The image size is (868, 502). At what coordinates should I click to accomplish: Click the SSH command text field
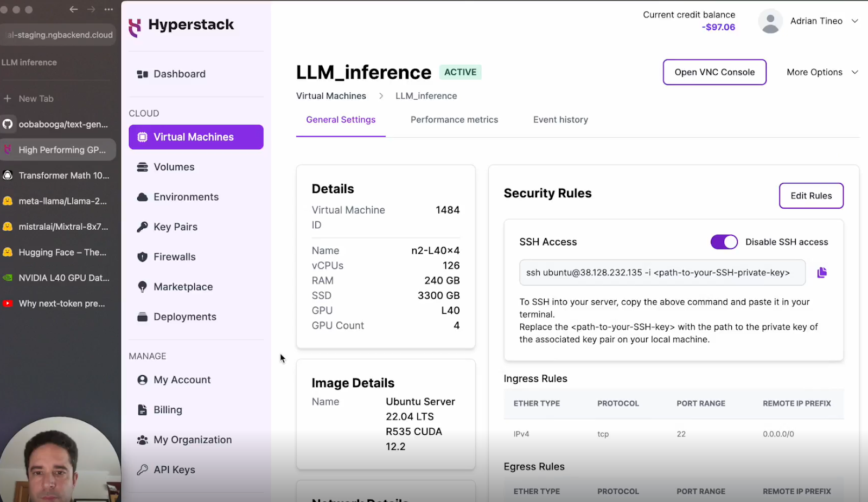click(x=662, y=273)
